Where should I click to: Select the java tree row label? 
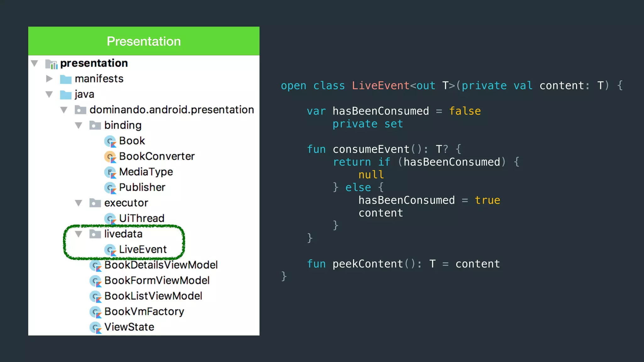pos(84,95)
